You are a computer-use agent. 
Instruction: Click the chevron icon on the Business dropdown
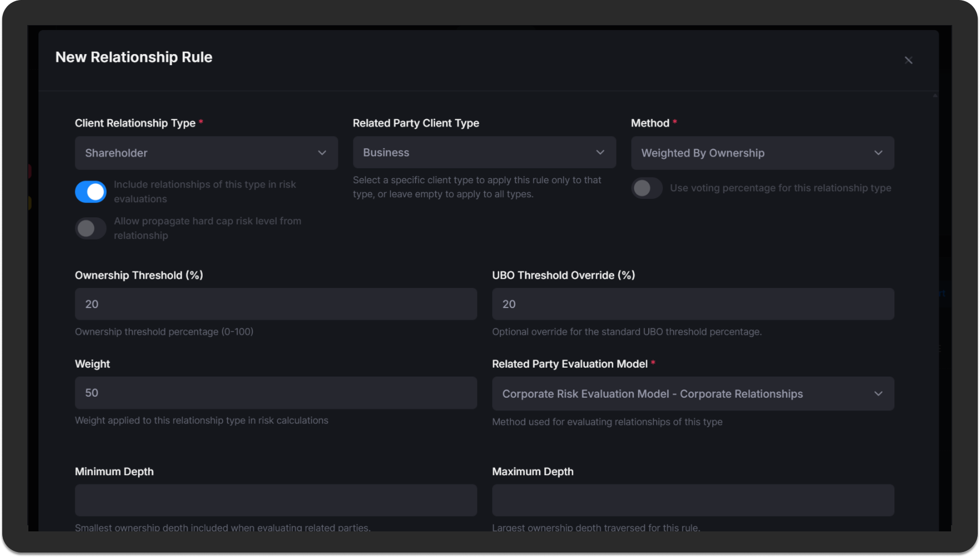tap(600, 152)
